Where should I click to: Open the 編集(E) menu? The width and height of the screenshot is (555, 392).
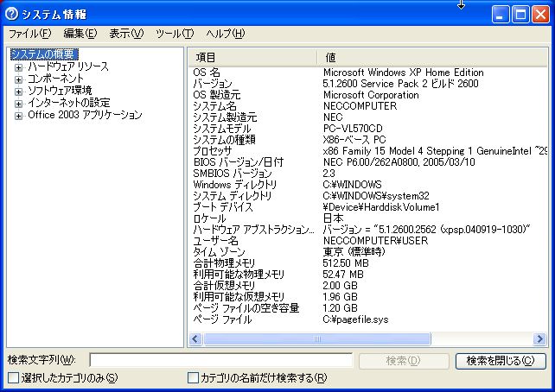tap(80, 34)
